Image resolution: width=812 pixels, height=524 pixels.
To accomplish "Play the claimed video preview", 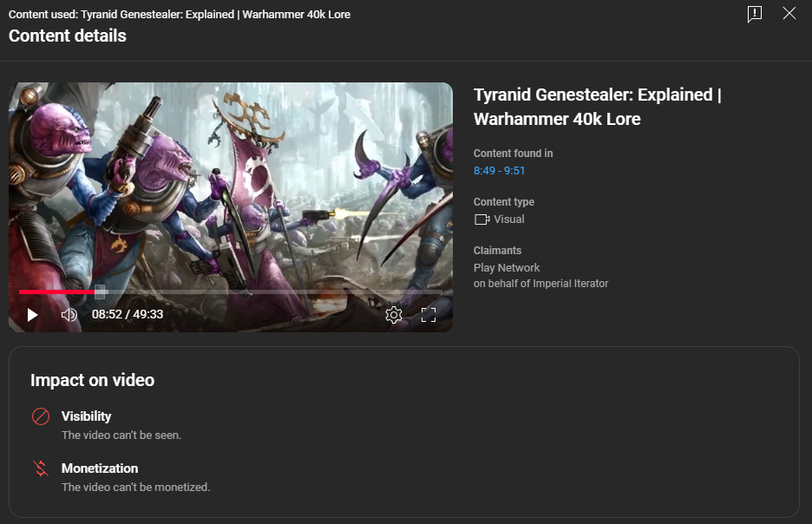I will (32, 315).
